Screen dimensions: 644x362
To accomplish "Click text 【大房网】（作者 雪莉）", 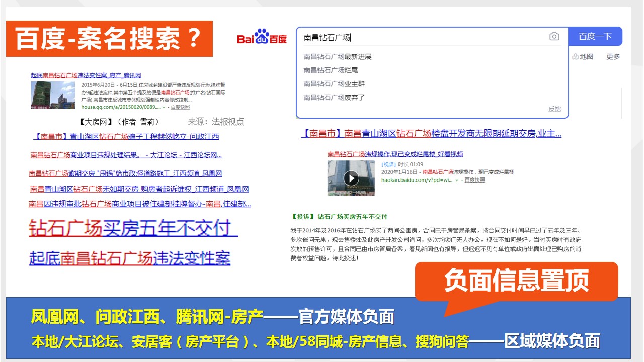I will [120, 122].
